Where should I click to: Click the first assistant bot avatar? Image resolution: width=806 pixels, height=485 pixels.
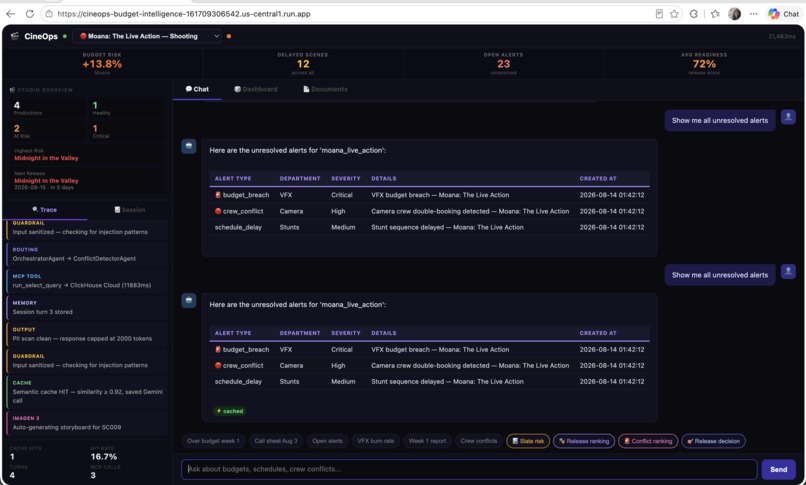189,146
